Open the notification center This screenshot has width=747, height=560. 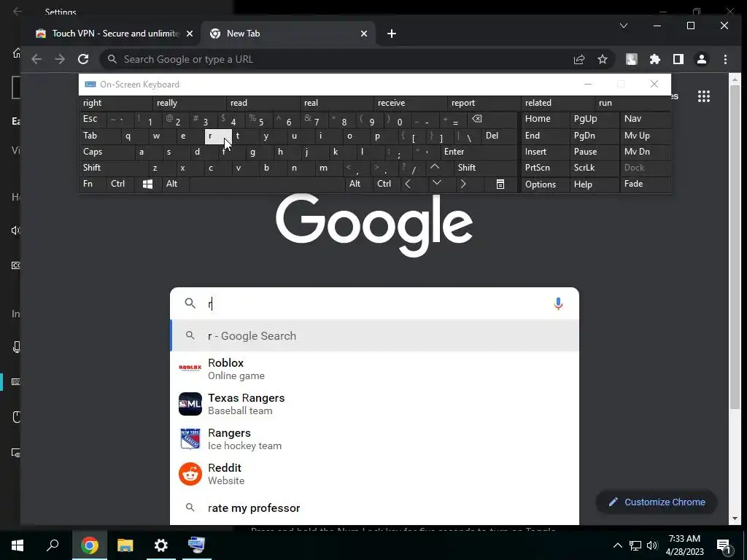[724, 545]
